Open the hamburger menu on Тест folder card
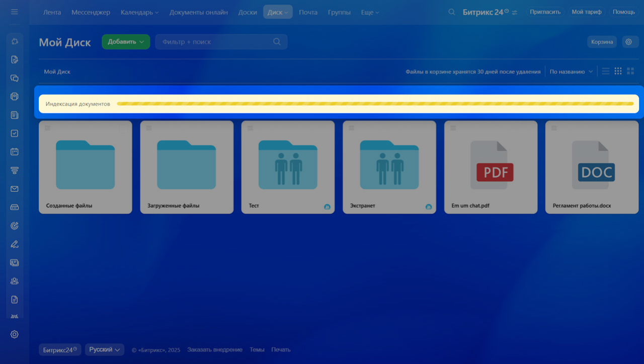Screen dimensions: 644x364 pyautogui.click(x=250, y=128)
